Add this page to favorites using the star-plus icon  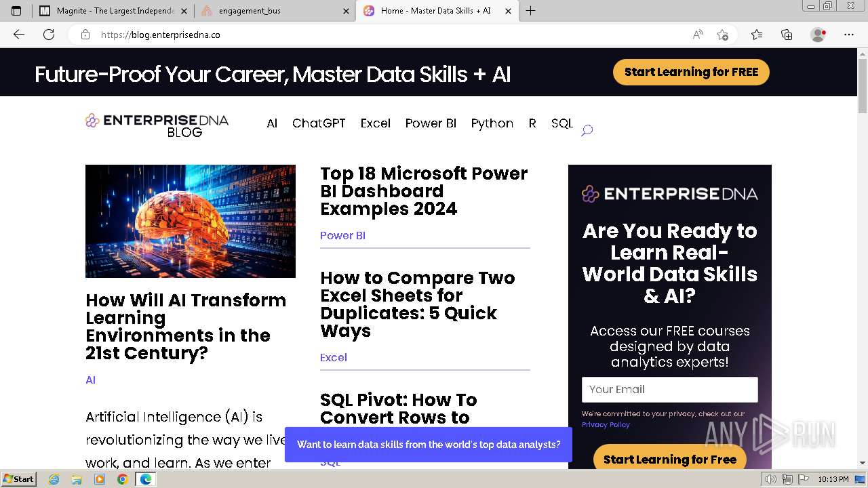(722, 35)
